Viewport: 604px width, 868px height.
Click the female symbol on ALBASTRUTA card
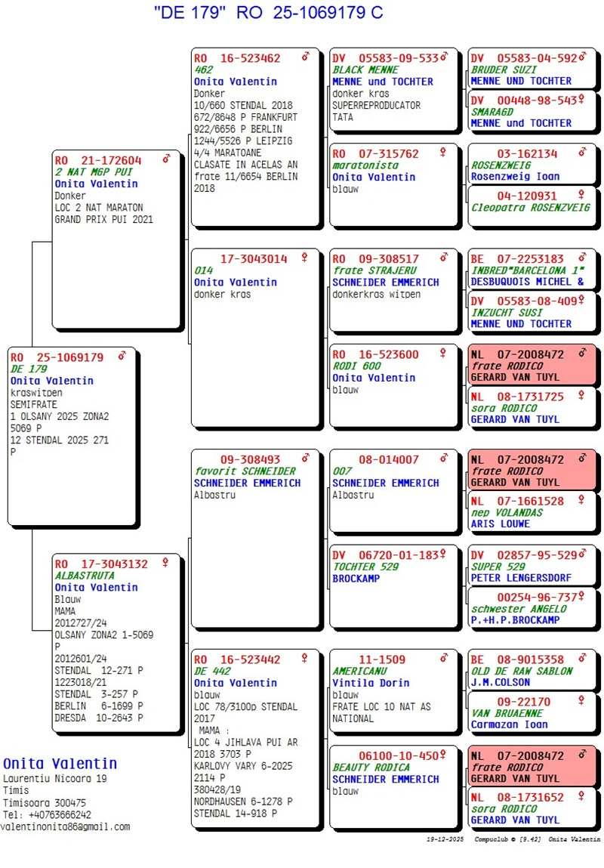(x=165, y=563)
